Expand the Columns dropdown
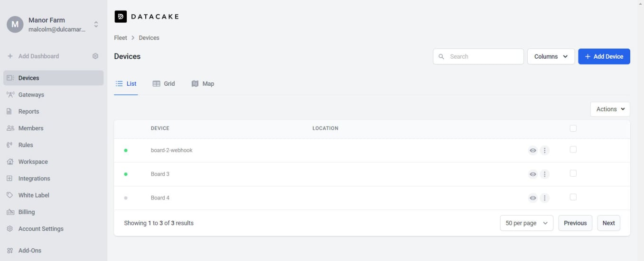This screenshot has height=261, width=644. (x=551, y=56)
